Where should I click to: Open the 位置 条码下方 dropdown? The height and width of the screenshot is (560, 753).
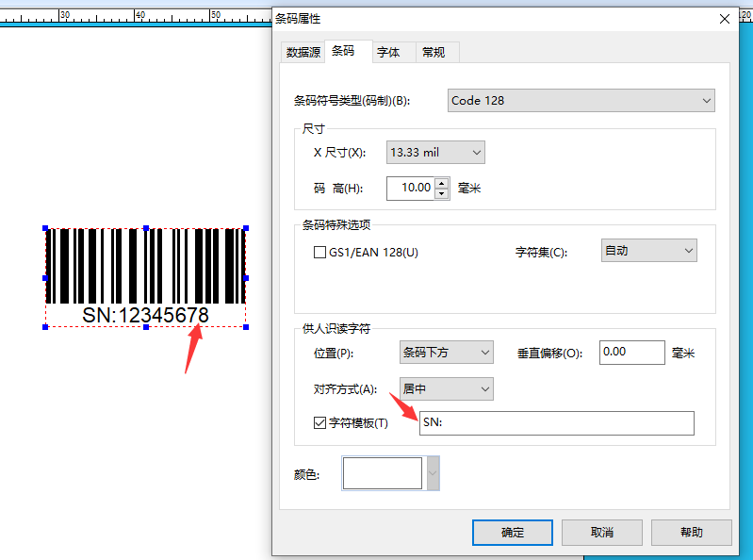coord(446,353)
